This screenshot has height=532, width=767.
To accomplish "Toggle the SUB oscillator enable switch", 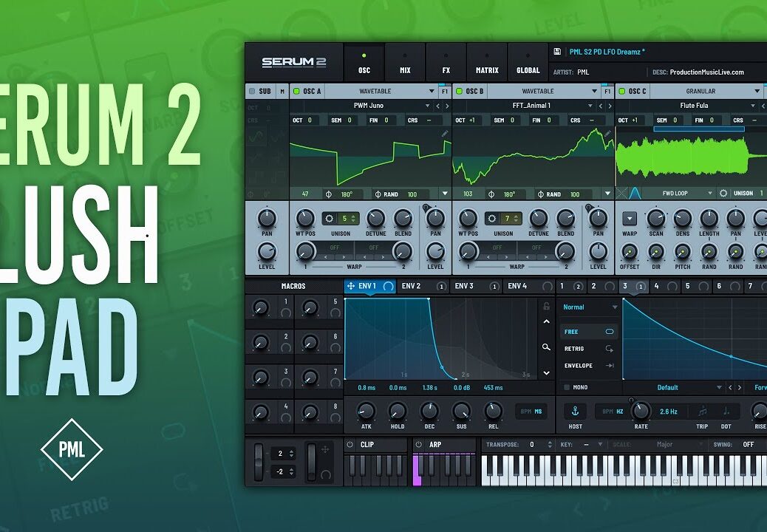I will point(252,91).
